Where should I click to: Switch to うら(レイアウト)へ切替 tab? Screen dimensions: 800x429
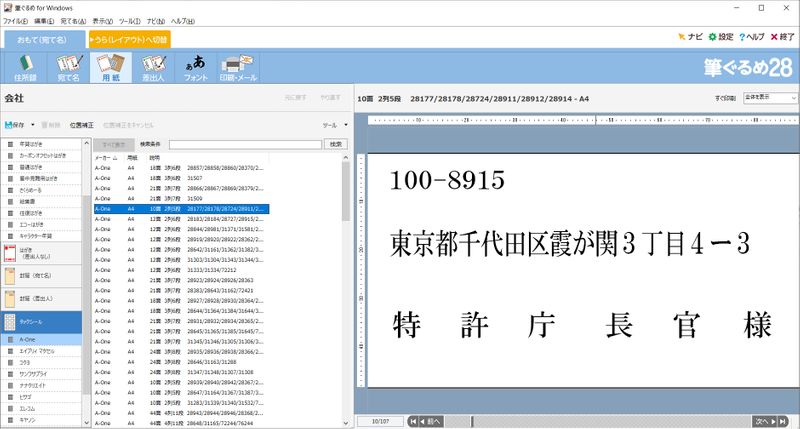[x=129, y=39]
